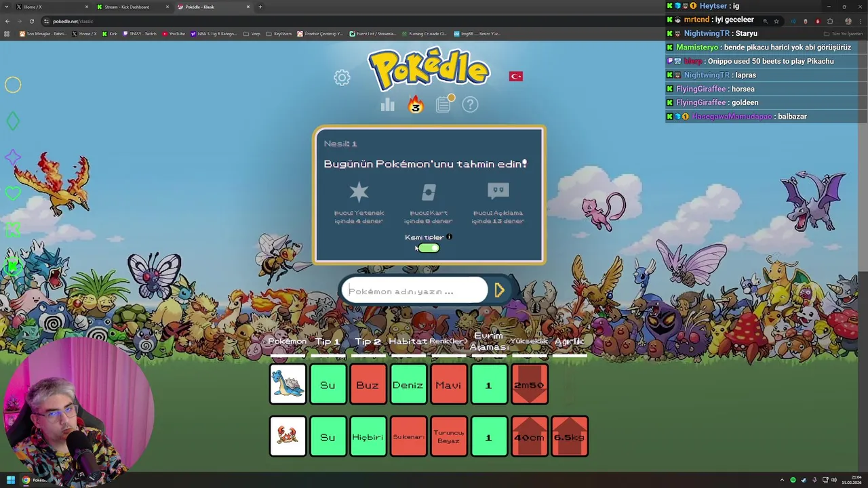This screenshot has height=488, width=868.
Task: Click the green Deniz habitat tile
Action: point(408,384)
